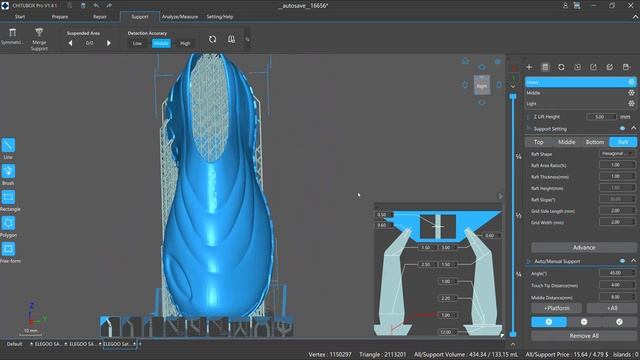Click the Default printer profile tab

(x=14, y=344)
